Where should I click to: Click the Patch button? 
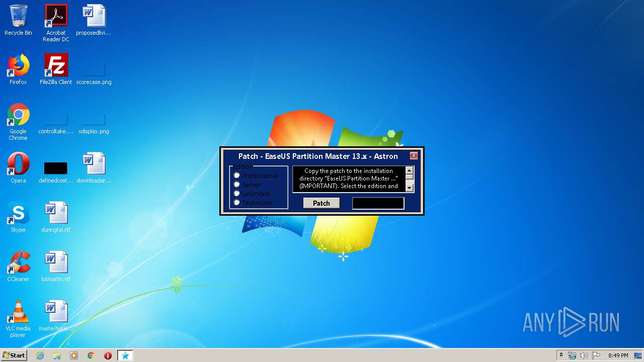click(x=321, y=203)
